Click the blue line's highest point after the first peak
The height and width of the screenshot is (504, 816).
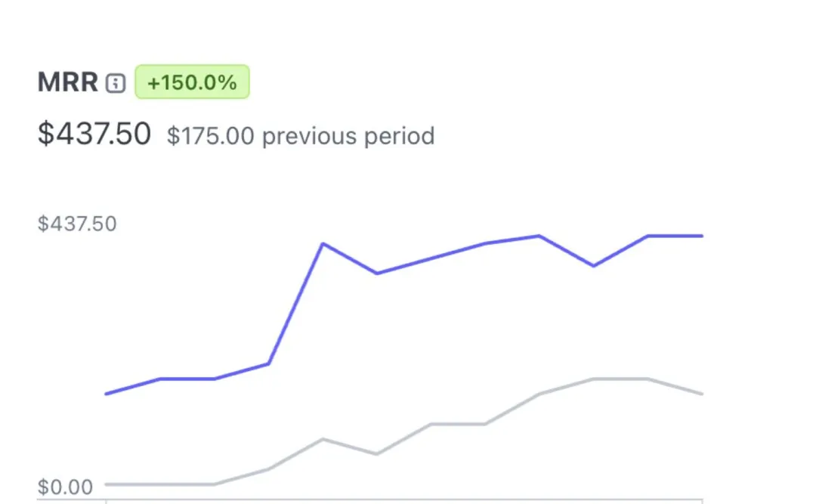[539, 236]
